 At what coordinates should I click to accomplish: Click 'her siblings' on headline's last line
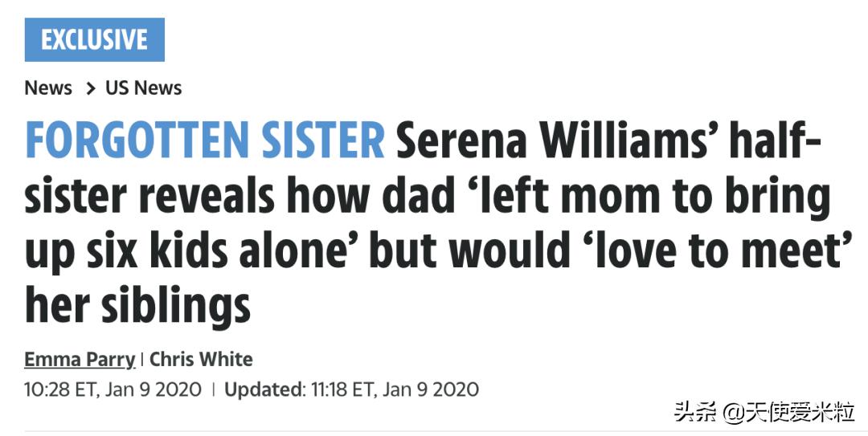137,307
